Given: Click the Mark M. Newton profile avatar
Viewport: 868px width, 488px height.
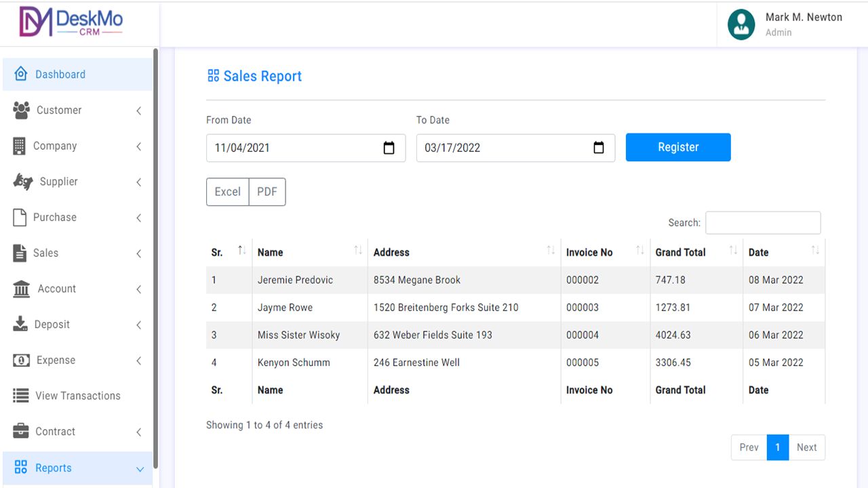Looking at the screenshot, I should 741,24.
